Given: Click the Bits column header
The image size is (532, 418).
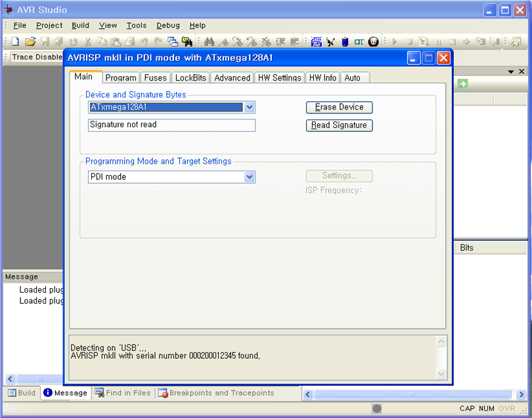Looking at the screenshot, I should (x=490, y=248).
